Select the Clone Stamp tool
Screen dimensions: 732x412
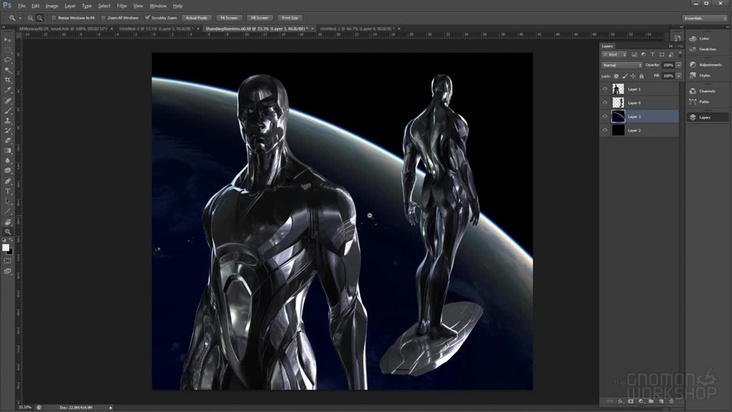7,121
